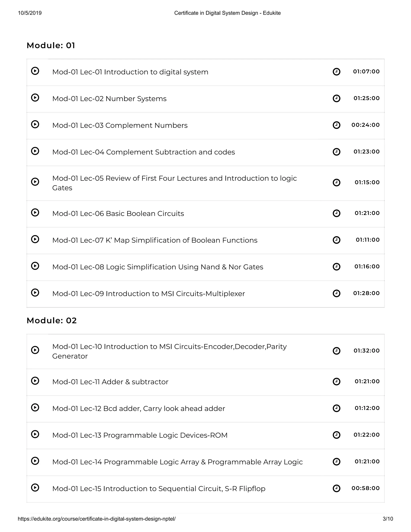
Task: Click the Module: 02 heading
Action: (52, 321)
